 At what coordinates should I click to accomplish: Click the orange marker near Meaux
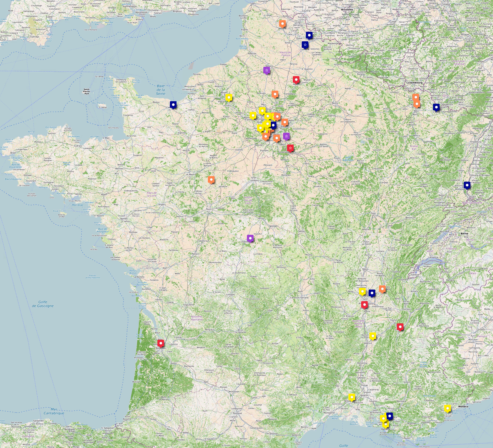285,122
